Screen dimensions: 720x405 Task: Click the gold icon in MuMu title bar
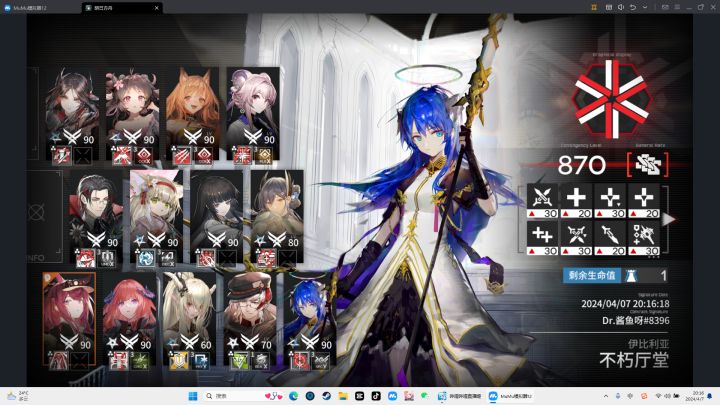click(x=594, y=7)
